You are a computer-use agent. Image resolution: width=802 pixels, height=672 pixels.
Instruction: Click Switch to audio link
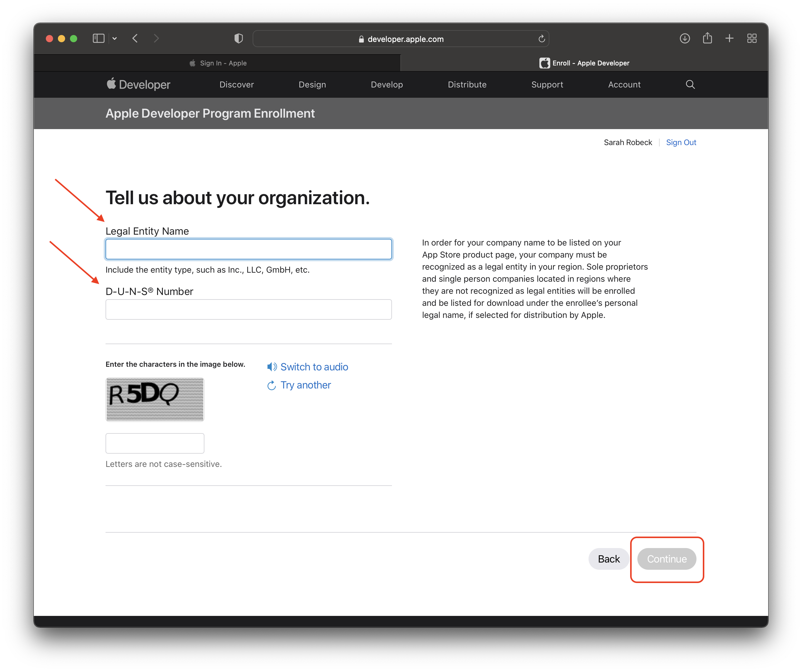(x=314, y=367)
